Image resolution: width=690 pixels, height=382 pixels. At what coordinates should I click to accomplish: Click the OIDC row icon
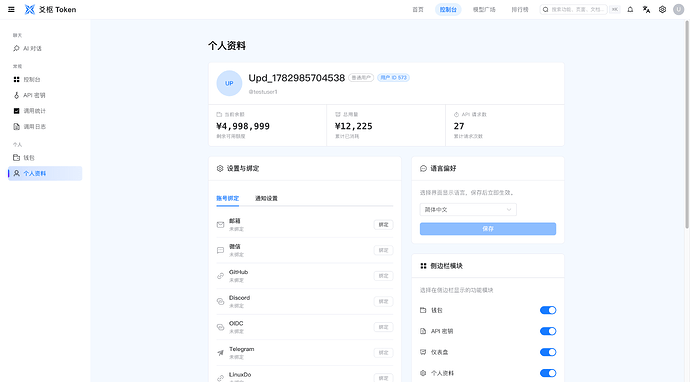220,327
